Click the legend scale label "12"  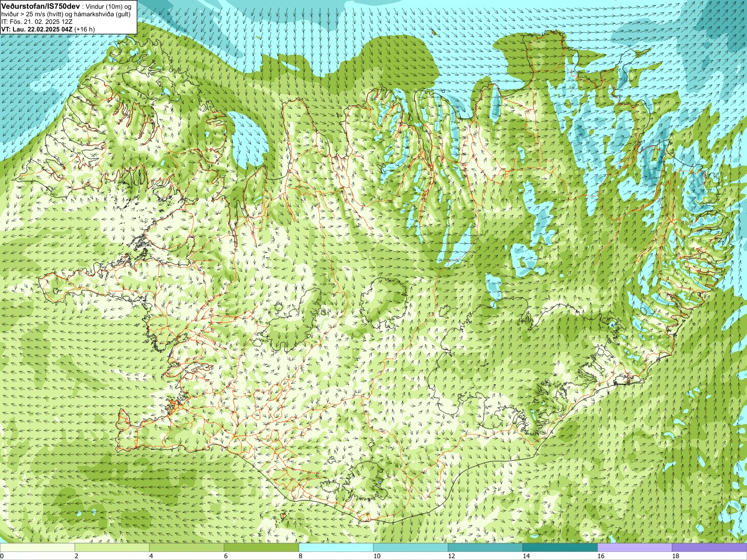tap(452, 556)
